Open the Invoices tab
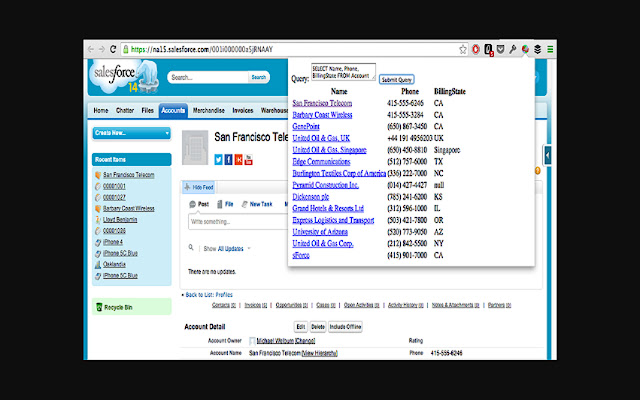The width and height of the screenshot is (640, 400). tap(243, 110)
